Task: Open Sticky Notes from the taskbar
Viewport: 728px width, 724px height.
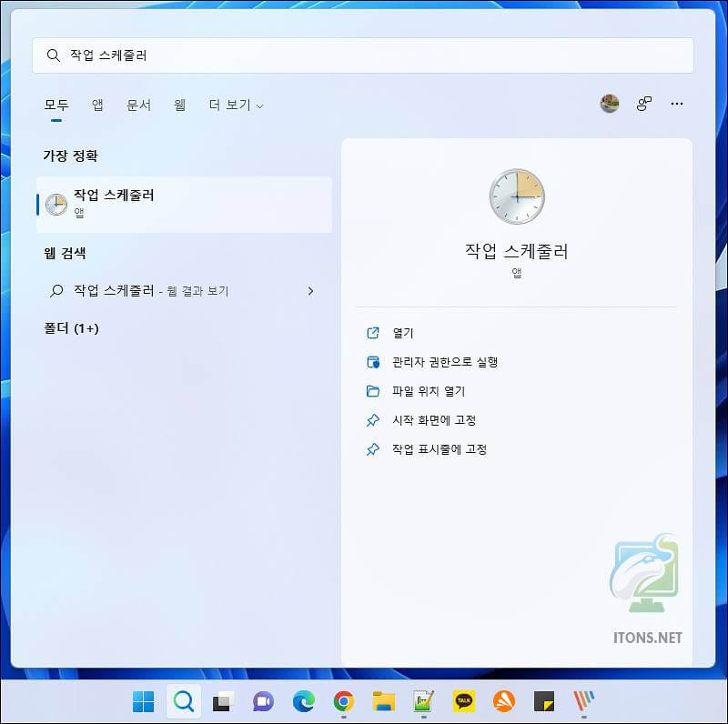Action: [x=543, y=700]
